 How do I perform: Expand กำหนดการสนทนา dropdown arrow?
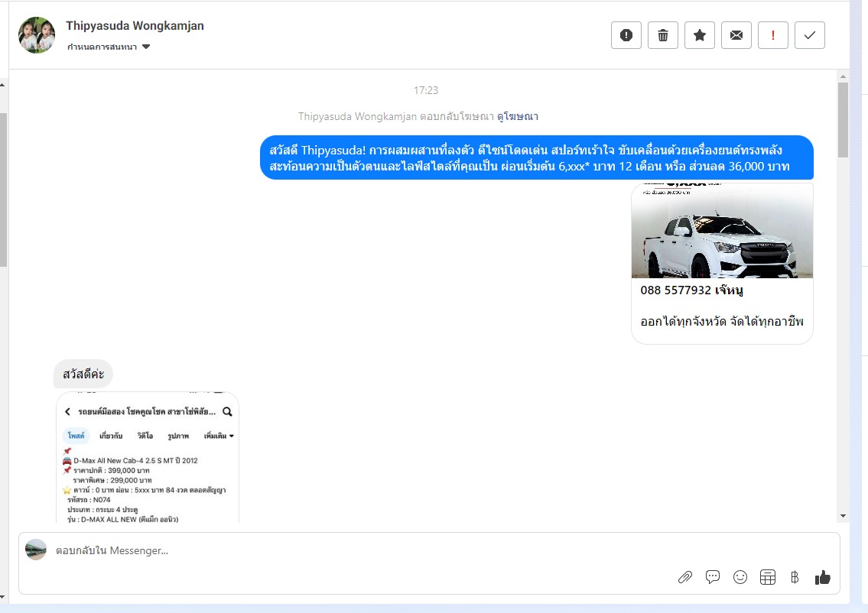pos(146,47)
